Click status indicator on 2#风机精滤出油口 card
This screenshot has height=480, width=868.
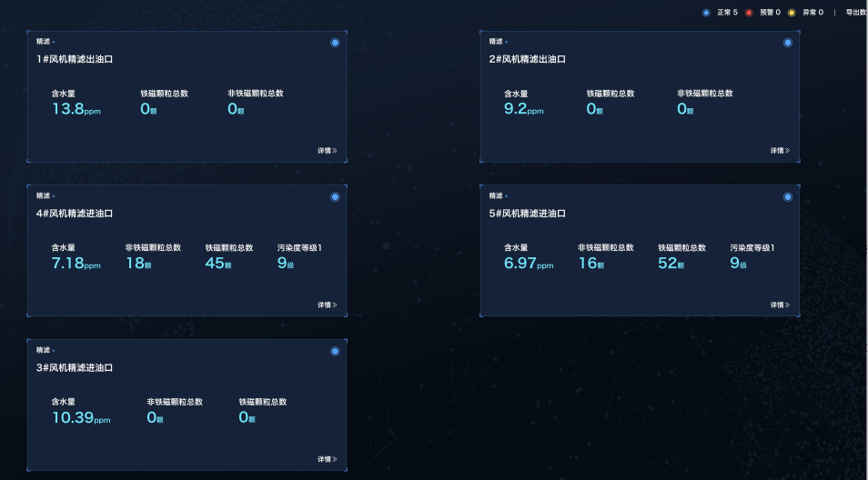click(x=788, y=43)
